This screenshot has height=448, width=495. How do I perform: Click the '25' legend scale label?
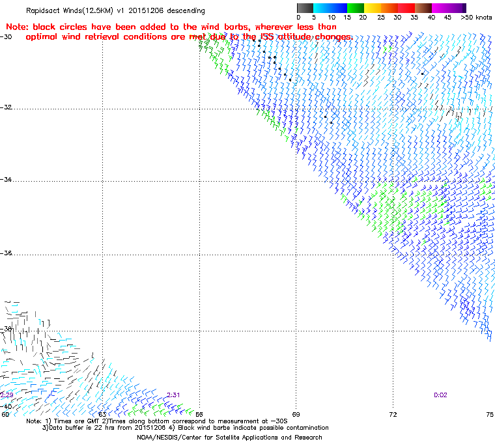381,18
